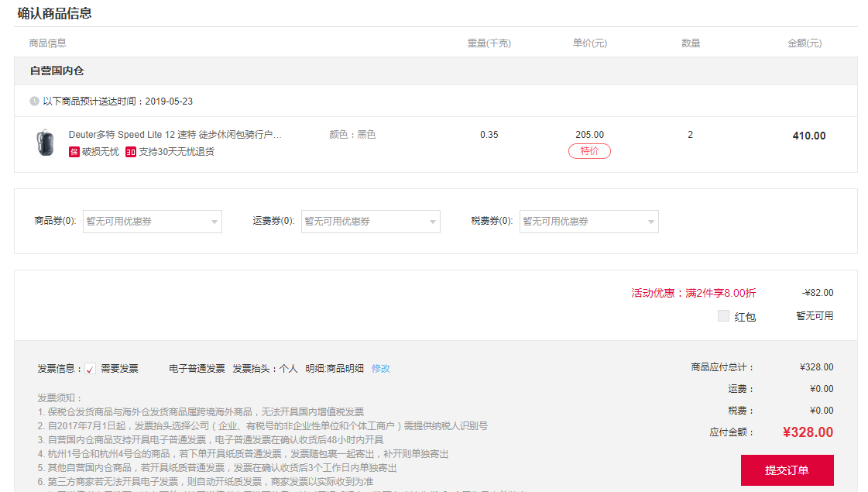
Task: Submit the order with 提交订单 button
Action: 787,470
